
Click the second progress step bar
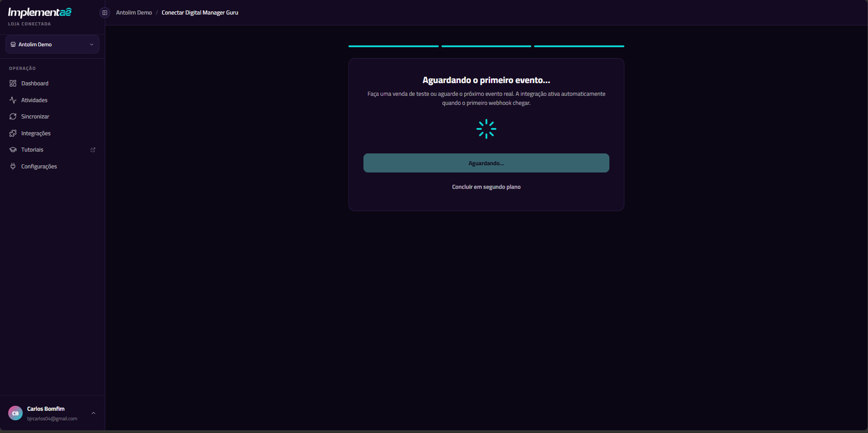click(486, 46)
